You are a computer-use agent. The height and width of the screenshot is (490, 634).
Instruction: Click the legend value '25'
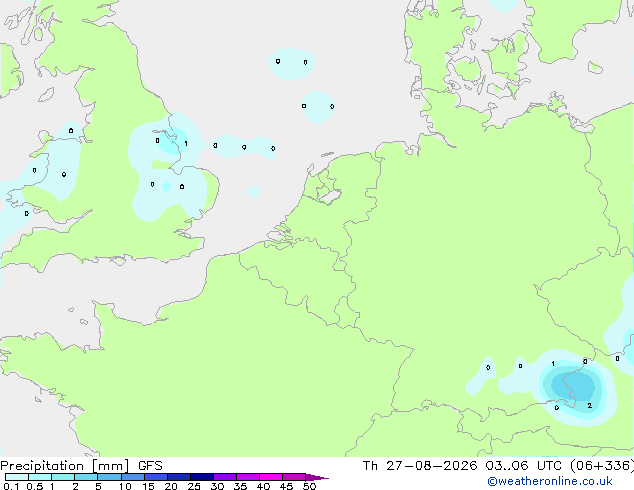point(194,486)
